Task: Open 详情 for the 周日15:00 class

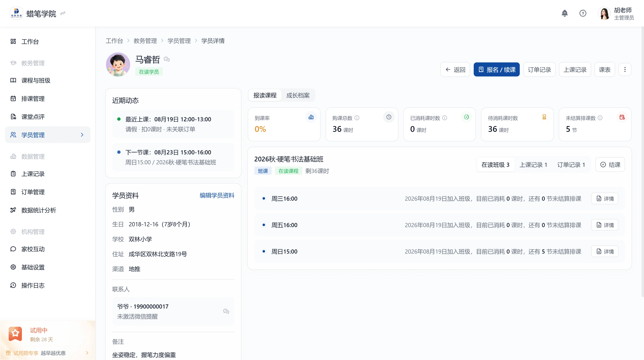Action: pyautogui.click(x=605, y=251)
